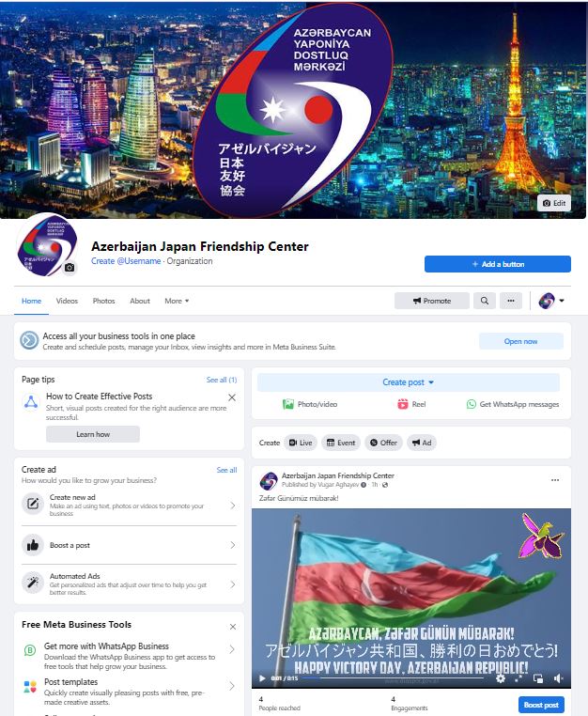The image size is (588, 716).
Task: Play the Victory Day video
Action: (x=262, y=678)
